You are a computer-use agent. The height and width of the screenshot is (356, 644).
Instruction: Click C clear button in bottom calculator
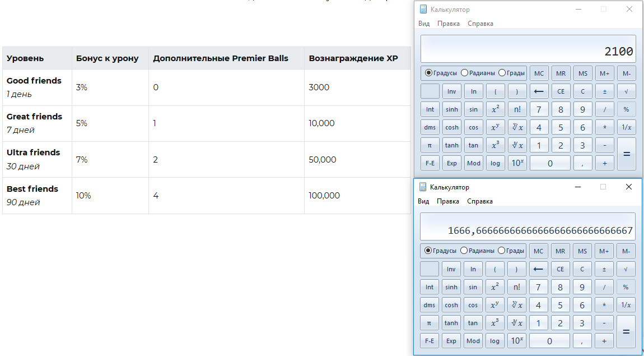coord(582,269)
